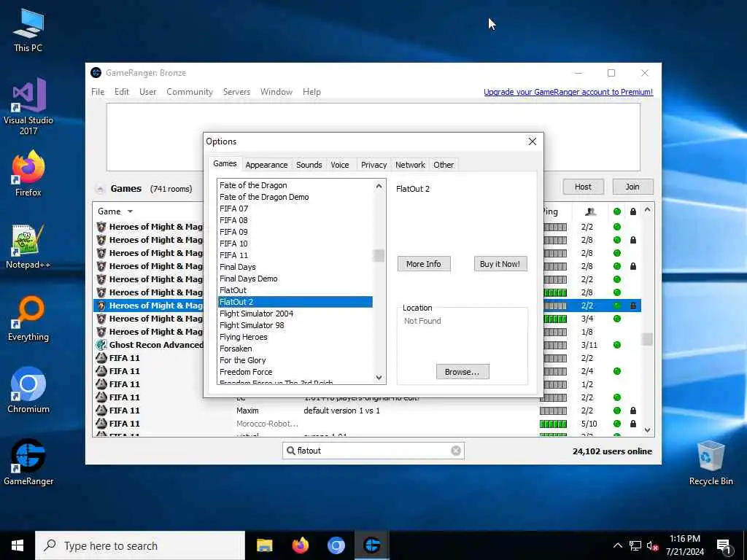Screen dimensions: 747x560
Task: Open Firefox desktop shortcut
Action: click(x=28, y=174)
